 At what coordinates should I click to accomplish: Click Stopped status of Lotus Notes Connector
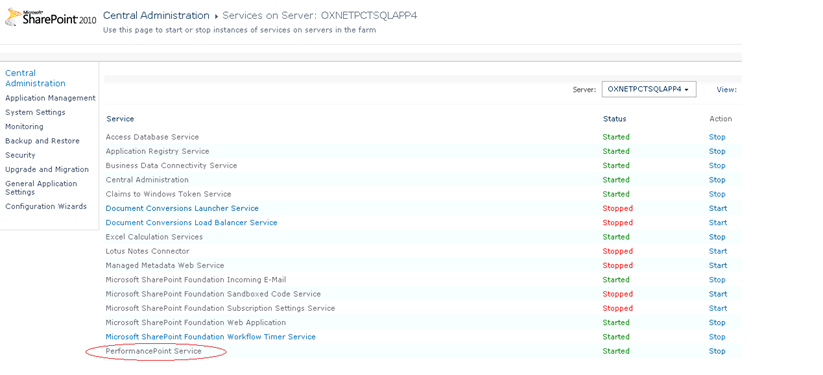(x=618, y=251)
